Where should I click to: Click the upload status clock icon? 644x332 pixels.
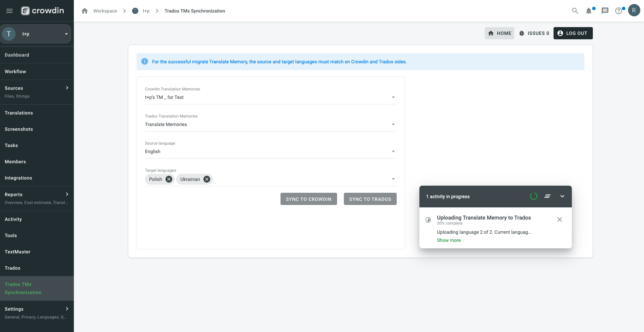coord(428,220)
